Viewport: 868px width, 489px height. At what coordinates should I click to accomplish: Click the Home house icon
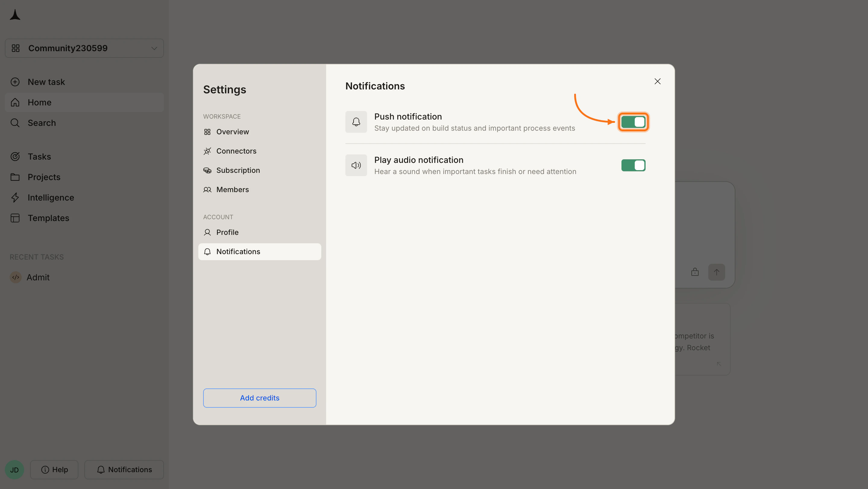click(15, 102)
